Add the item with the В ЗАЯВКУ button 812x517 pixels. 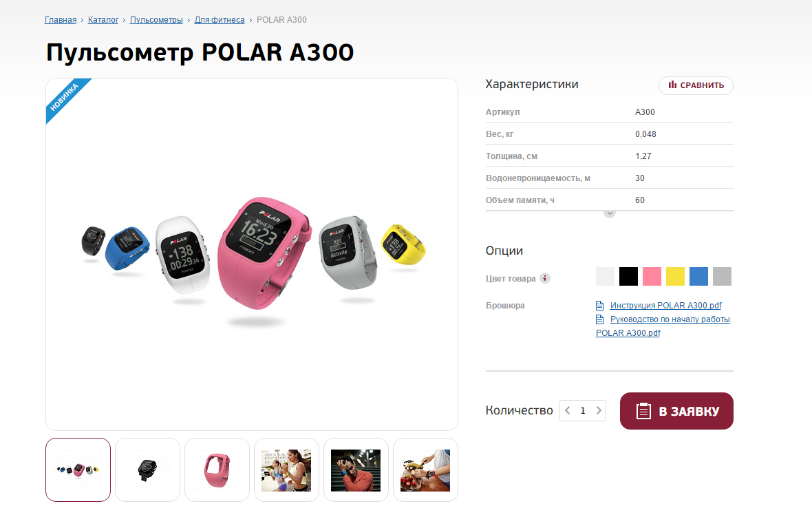pyautogui.click(x=676, y=411)
